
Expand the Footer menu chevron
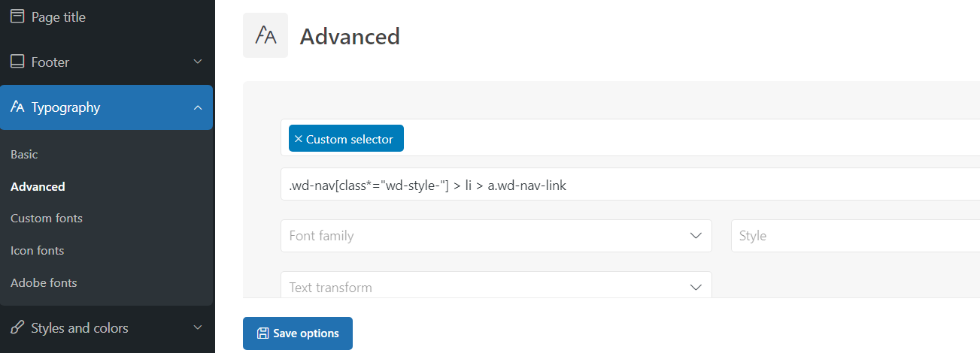click(x=198, y=62)
